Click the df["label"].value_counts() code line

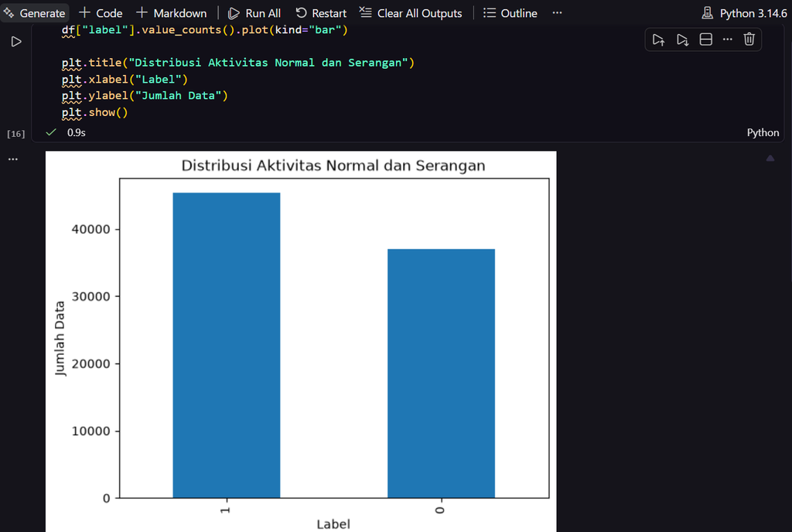tap(204, 30)
